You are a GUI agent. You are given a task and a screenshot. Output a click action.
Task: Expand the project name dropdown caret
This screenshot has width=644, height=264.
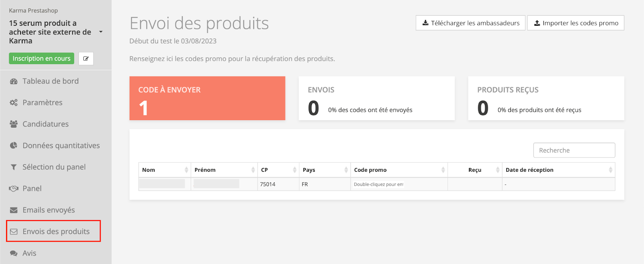tap(101, 32)
